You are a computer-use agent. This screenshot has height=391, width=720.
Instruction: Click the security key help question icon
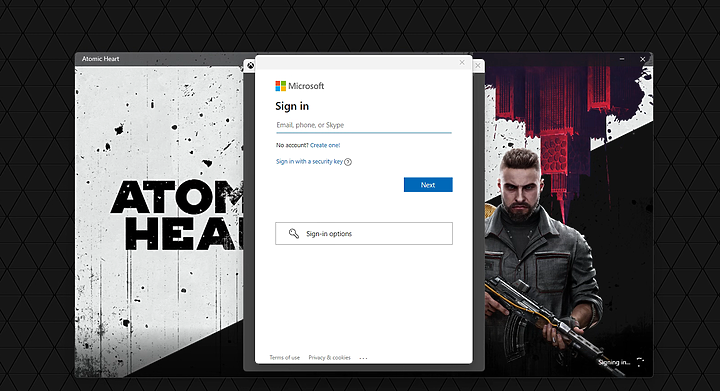348,162
